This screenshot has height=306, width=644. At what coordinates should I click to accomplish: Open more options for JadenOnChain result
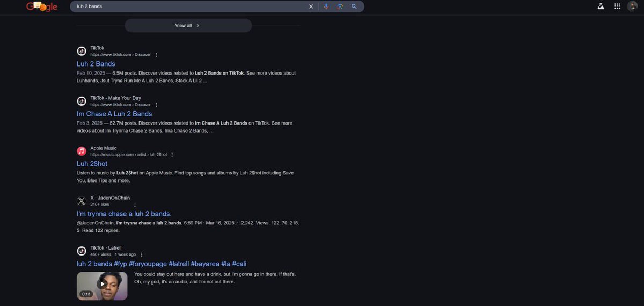(135, 205)
